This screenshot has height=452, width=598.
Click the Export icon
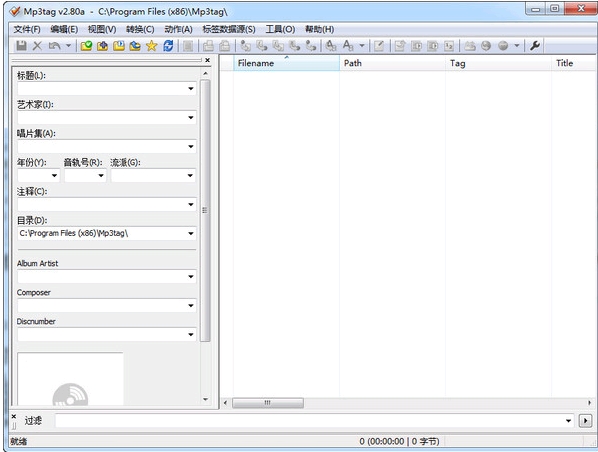(x=399, y=46)
